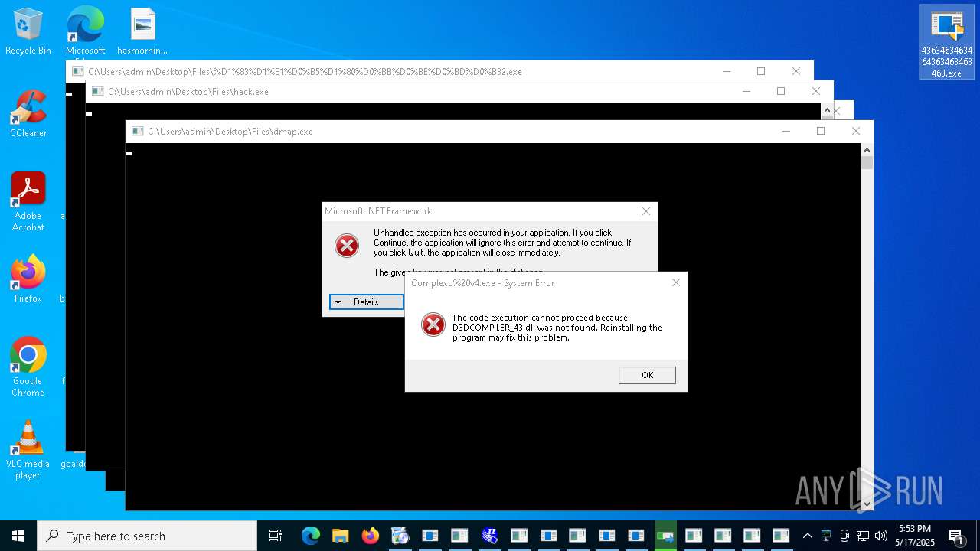
Task: Maximize the dmap.exe console window
Action: click(821, 132)
